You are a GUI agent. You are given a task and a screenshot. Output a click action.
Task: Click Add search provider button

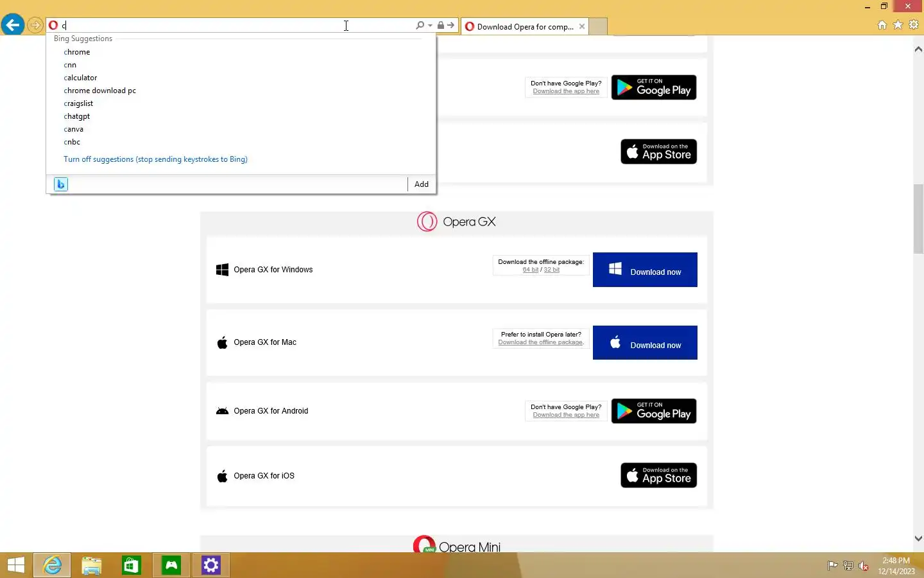(x=422, y=184)
